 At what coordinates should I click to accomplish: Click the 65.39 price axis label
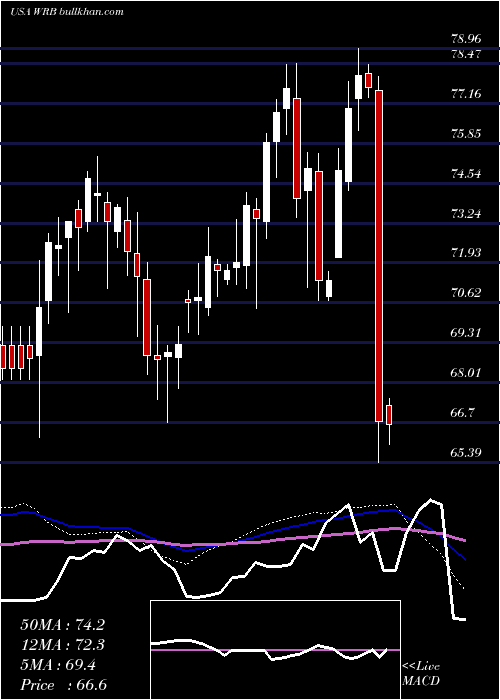467,452
